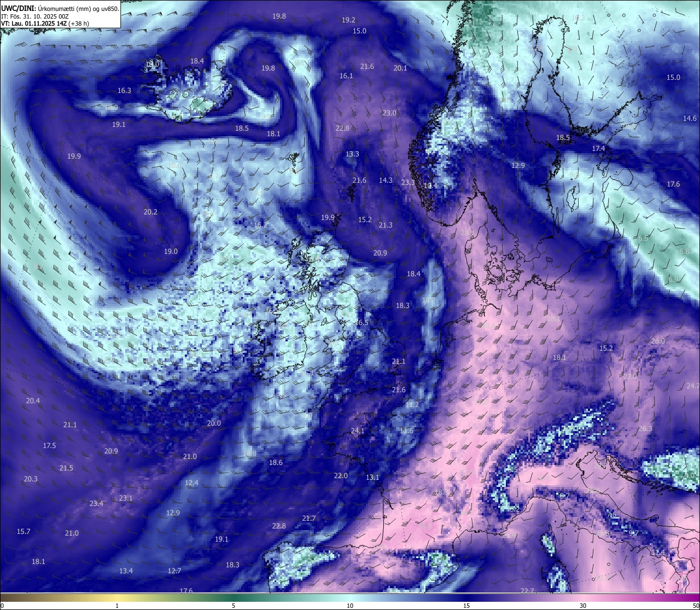Click the map value 20.0
This screenshot has width=700, height=610.
point(214,423)
